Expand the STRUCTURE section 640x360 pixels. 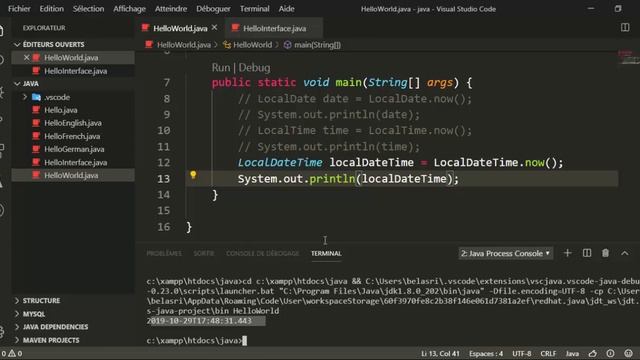(41, 300)
